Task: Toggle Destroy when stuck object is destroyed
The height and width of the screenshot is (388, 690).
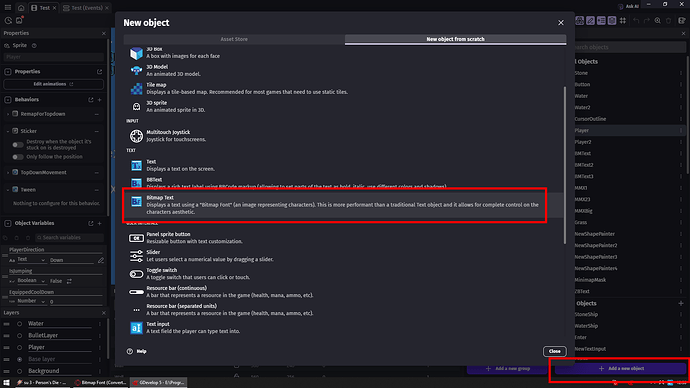Action: 18,145
